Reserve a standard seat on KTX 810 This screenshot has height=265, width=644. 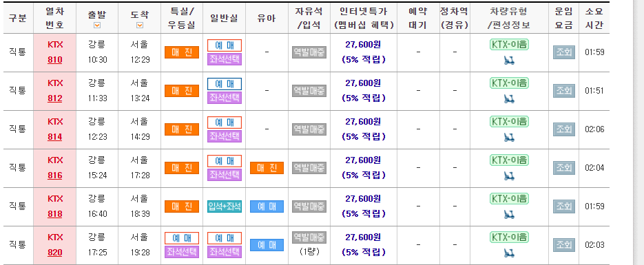[225, 45]
